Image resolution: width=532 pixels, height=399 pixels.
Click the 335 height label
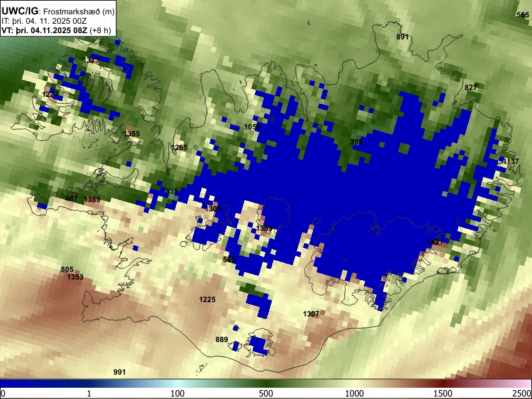tap(171, 191)
